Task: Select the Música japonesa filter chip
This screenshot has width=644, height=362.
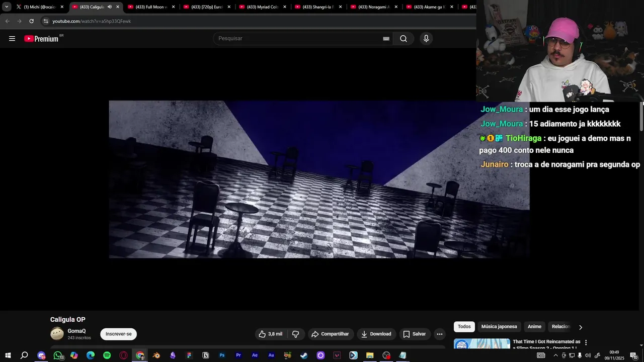Action: (499, 327)
